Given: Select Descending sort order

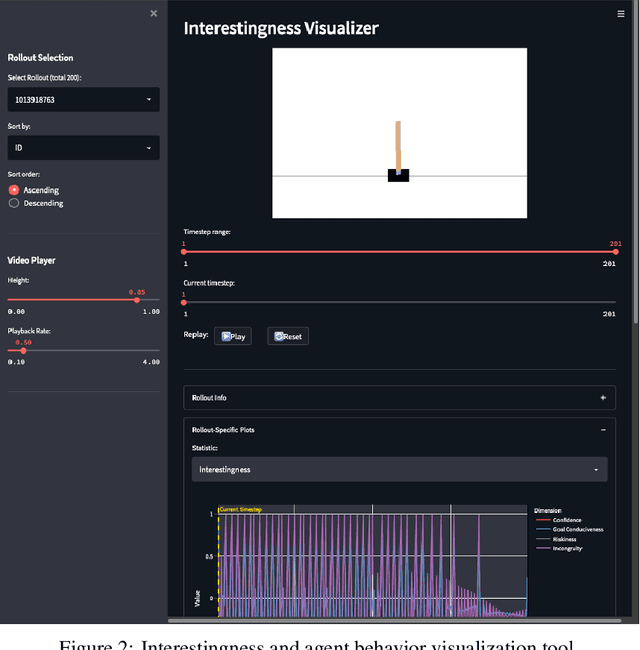Looking at the screenshot, I should click(14, 203).
